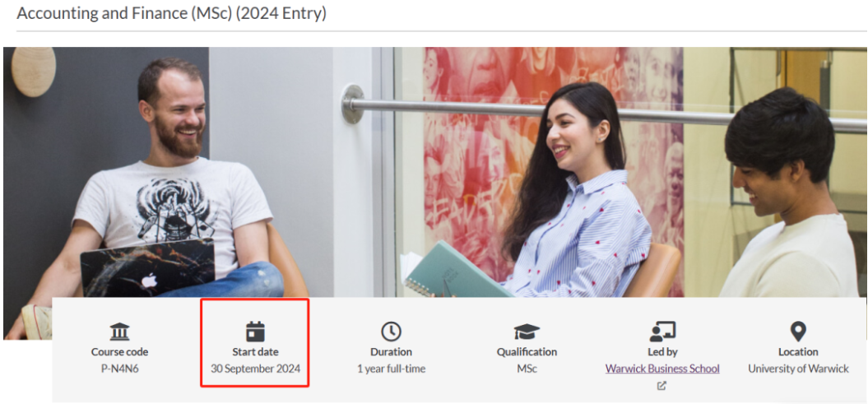Click the course banner photo of students
The image size is (868, 404).
(435, 172)
